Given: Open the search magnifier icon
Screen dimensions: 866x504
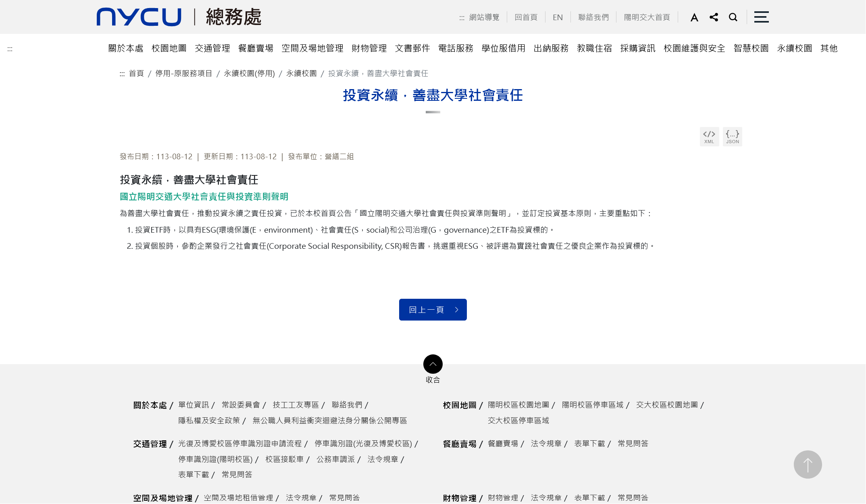Looking at the screenshot, I should [733, 17].
